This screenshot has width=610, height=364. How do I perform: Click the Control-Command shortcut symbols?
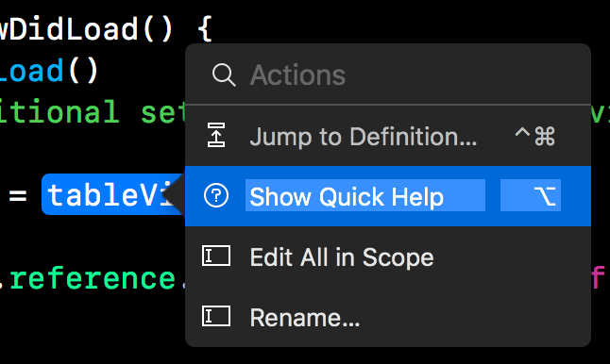534,136
